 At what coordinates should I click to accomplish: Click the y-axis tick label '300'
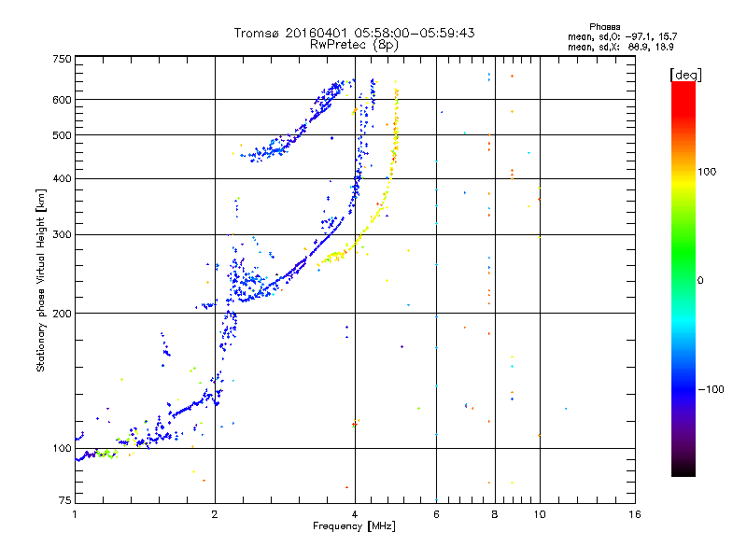(x=62, y=235)
